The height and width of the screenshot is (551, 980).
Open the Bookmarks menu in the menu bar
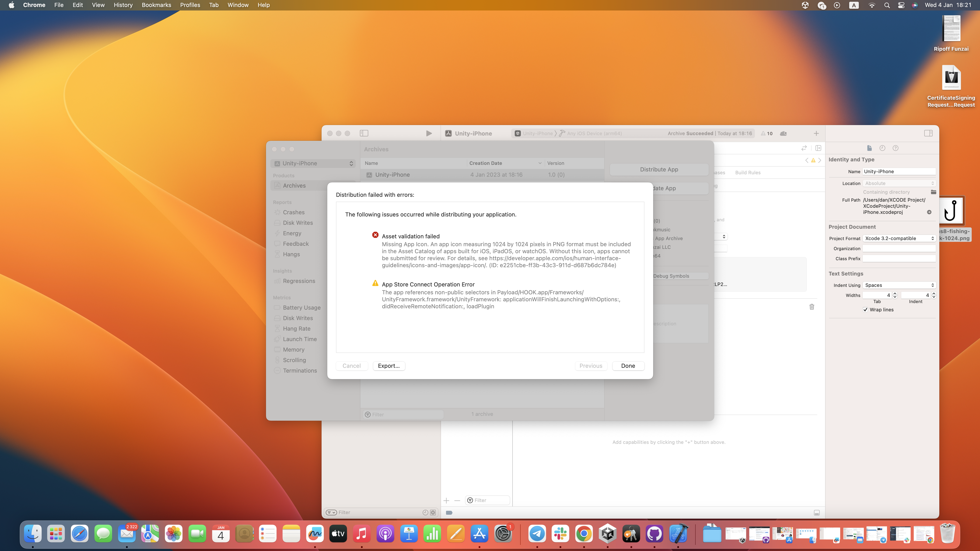tap(156, 5)
